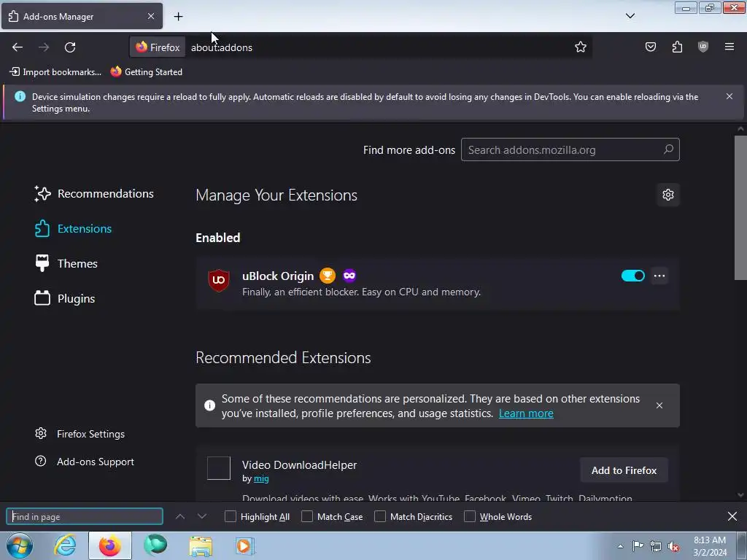The width and height of the screenshot is (747, 560).
Task: Click the orange Recommended trophy badge
Action: 328,276
